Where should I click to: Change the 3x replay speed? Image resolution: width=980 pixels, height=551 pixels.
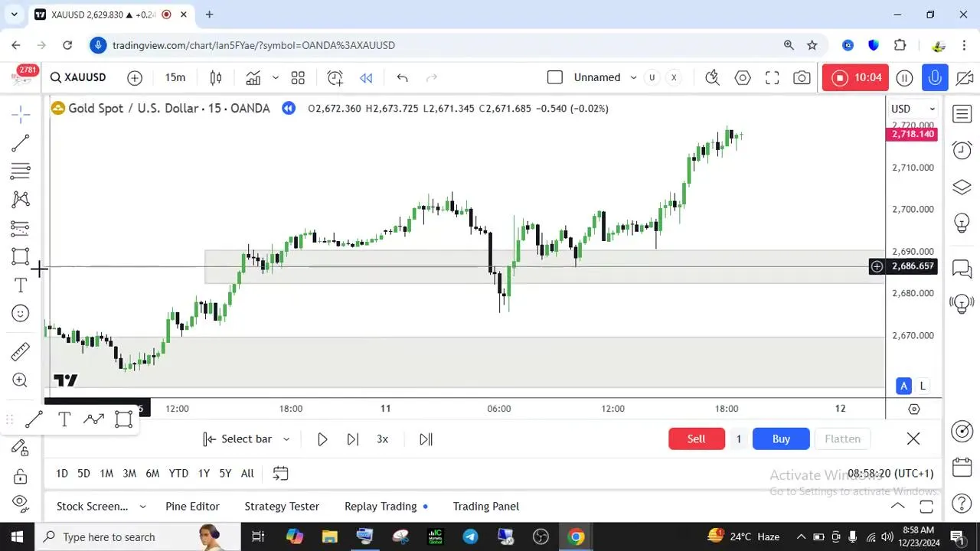click(383, 439)
